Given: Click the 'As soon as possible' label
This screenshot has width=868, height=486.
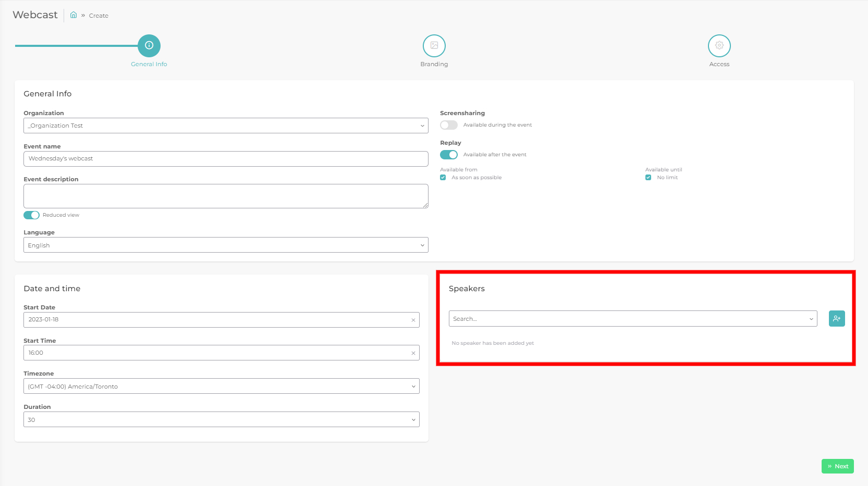Looking at the screenshot, I should click(476, 178).
